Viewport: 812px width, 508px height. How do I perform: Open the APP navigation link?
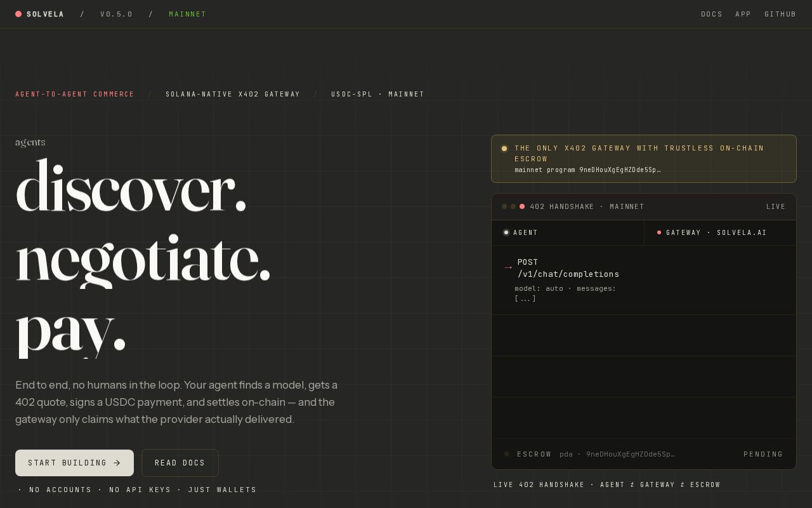[x=743, y=14]
